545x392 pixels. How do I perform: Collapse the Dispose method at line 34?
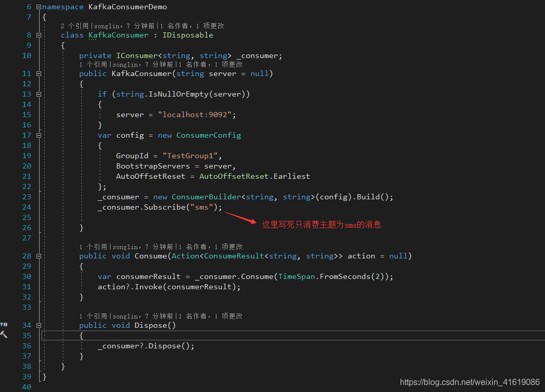[x=39, y=325]
